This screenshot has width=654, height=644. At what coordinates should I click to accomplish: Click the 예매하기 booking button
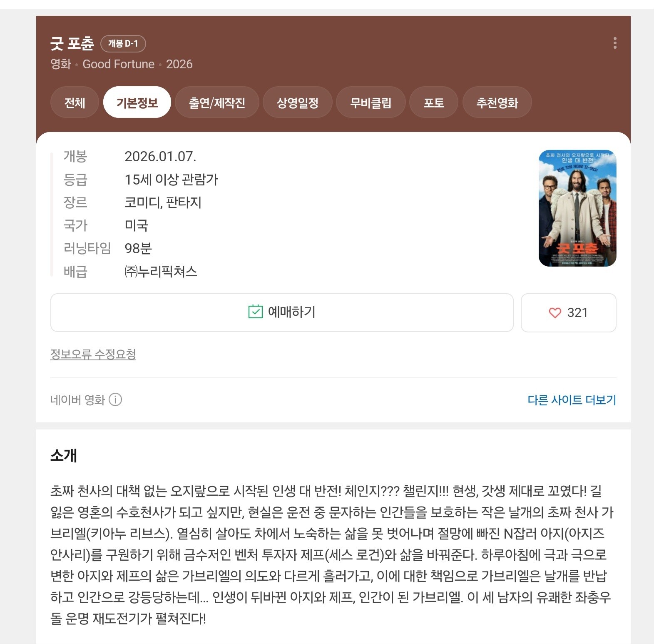pyautogui.click(x=282, y=312)
